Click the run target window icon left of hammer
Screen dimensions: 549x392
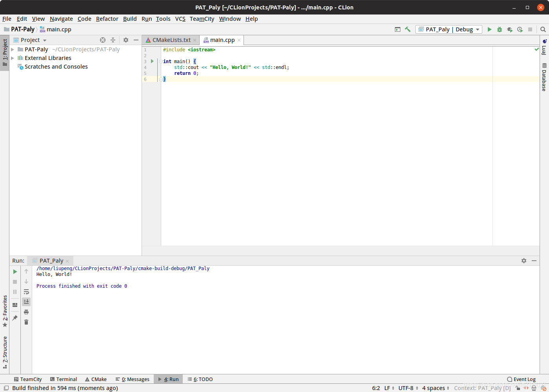pos(398,29)
